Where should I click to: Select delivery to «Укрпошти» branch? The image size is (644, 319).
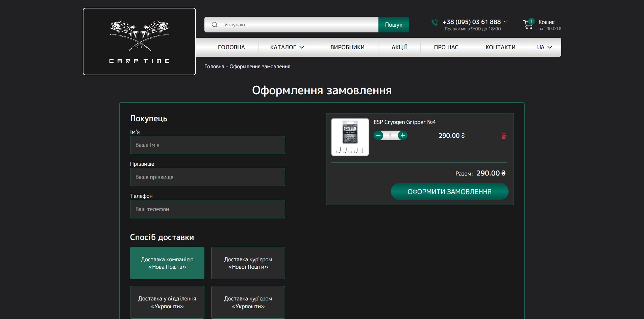(167, 302)
